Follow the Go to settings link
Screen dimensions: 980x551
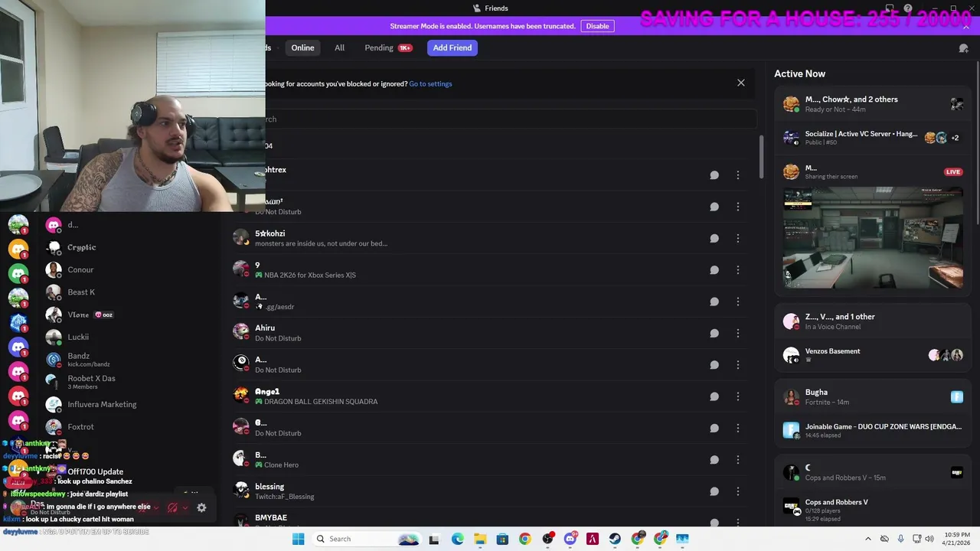click(430, 83)
